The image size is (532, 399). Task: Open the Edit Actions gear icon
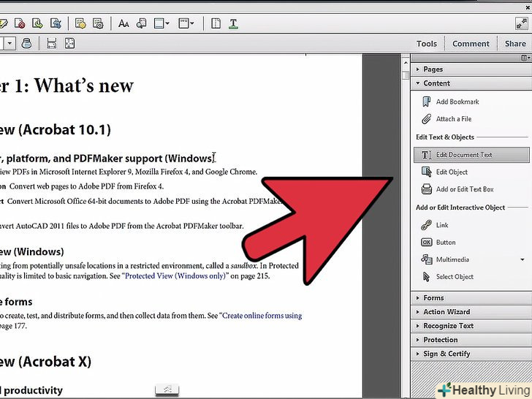pos(98,23)
